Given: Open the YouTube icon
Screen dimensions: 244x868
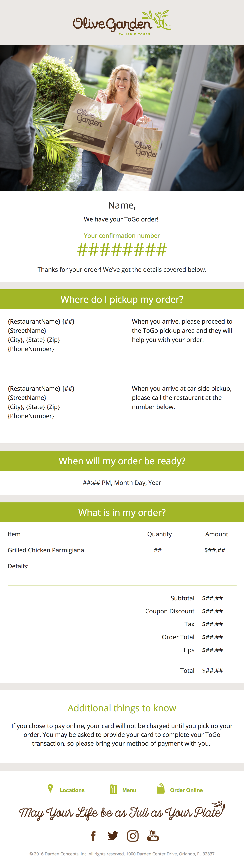Looking at the screenshot, I should point(153,836).
